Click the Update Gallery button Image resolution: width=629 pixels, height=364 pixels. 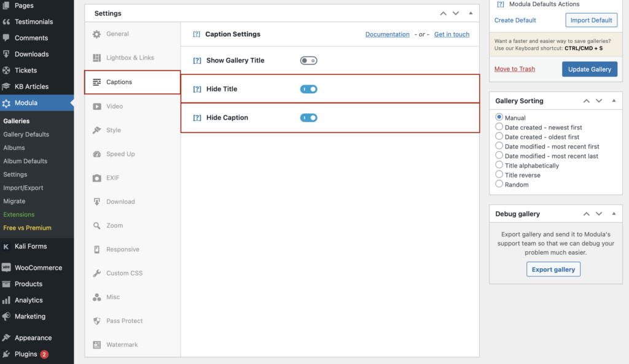(x=589, y=69)
